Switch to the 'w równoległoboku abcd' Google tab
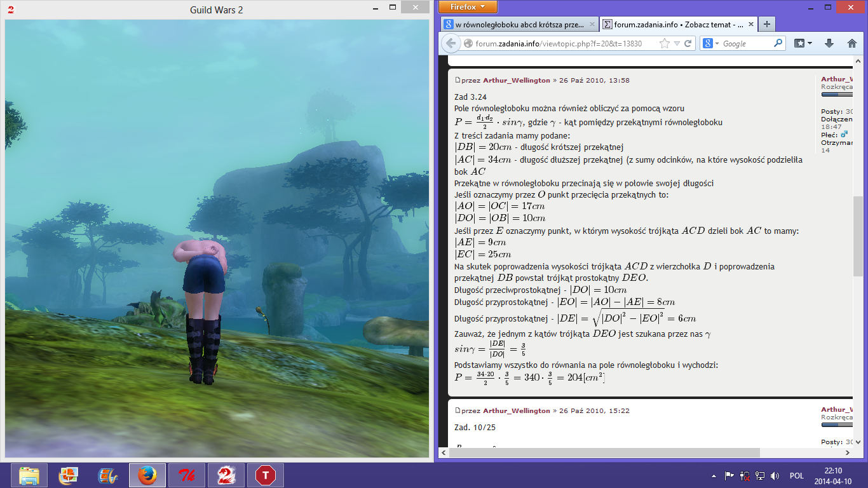 click(519, 24)
